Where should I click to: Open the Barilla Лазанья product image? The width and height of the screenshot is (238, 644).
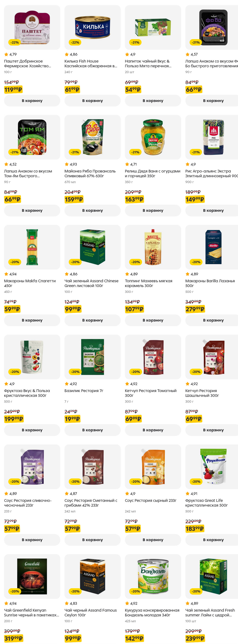point(213,247)
